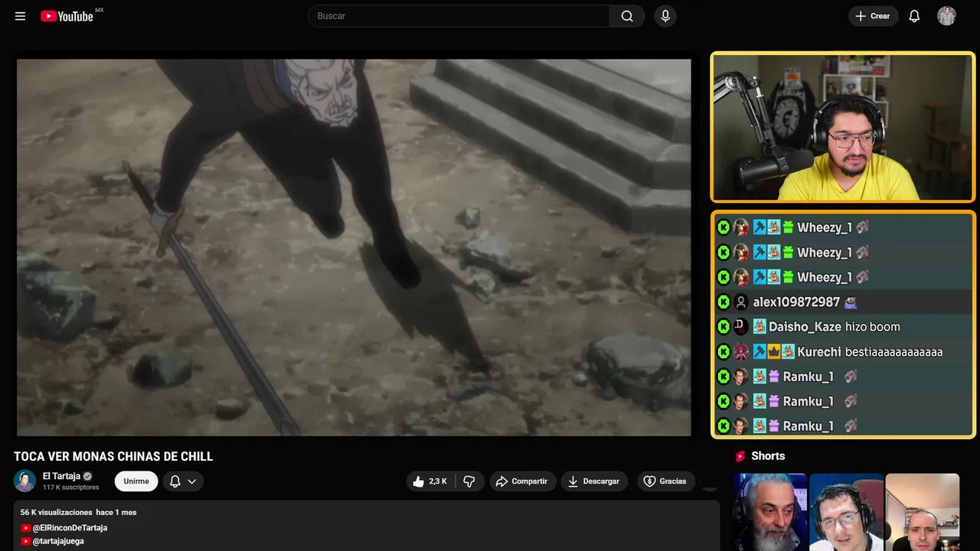Open the first Shorts thumbnail with bearded man
The width and height of the screenshot is (980, 551).
pos(770,512)
